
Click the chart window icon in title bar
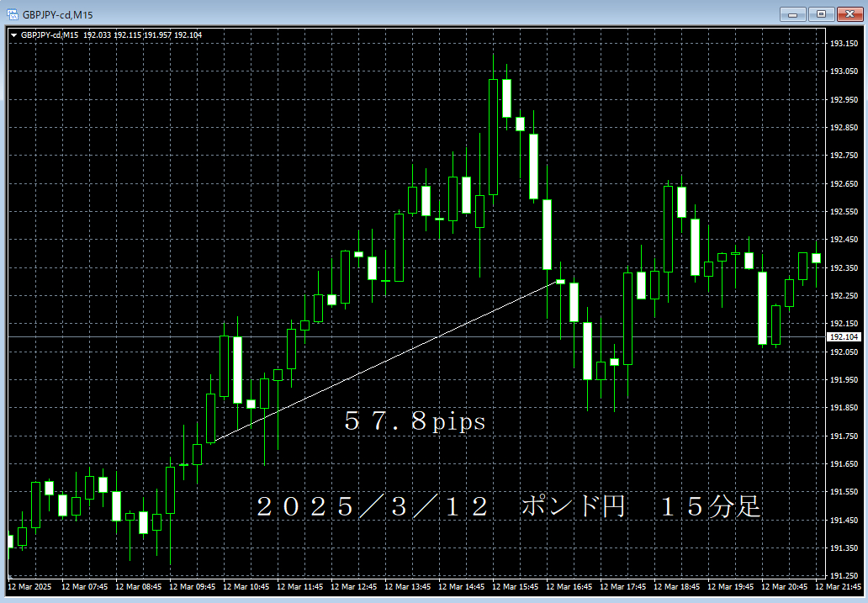pos(12,13)
